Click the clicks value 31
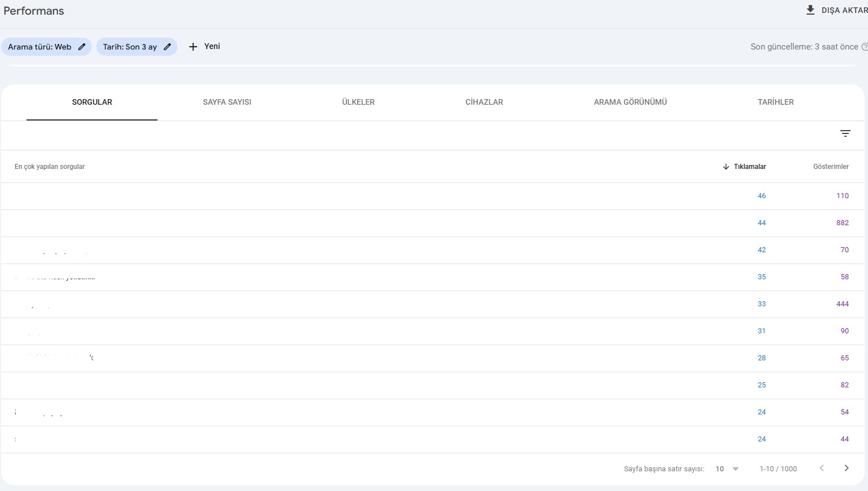 click(762, 331)
